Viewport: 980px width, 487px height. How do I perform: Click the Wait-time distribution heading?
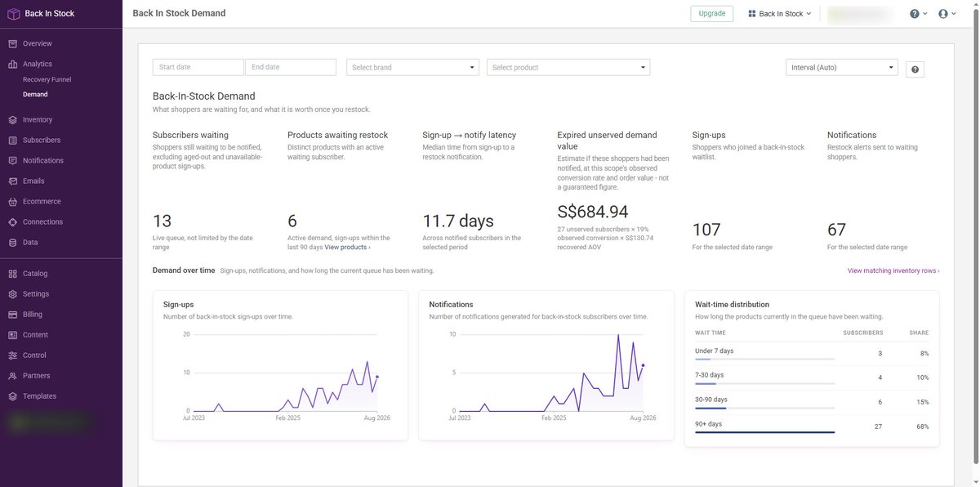733,305
